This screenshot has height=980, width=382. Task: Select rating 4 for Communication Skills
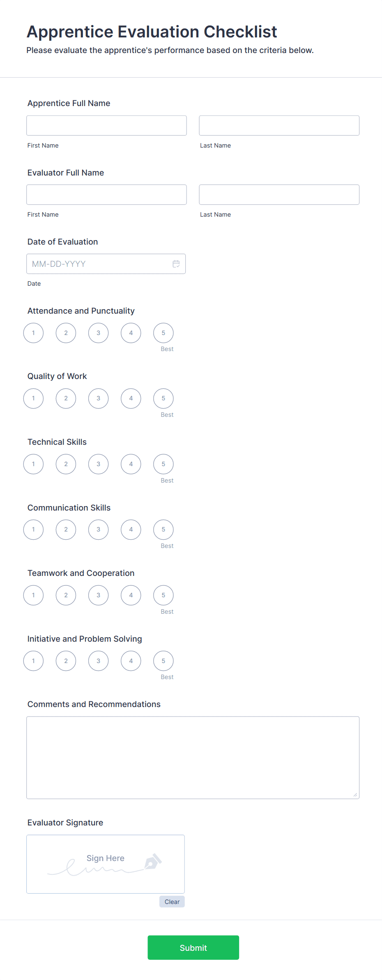pos(131,529)
